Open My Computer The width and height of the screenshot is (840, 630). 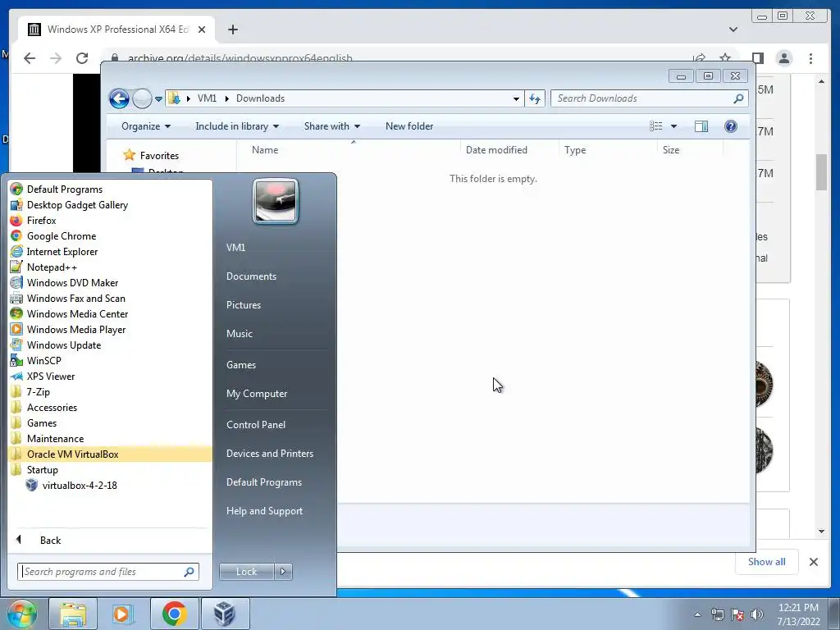coord(257,393)
